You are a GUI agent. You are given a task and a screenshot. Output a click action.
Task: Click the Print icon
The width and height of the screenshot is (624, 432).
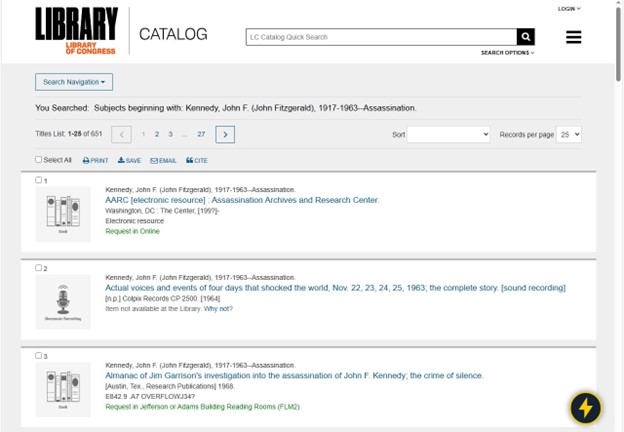tap(96, 160)
